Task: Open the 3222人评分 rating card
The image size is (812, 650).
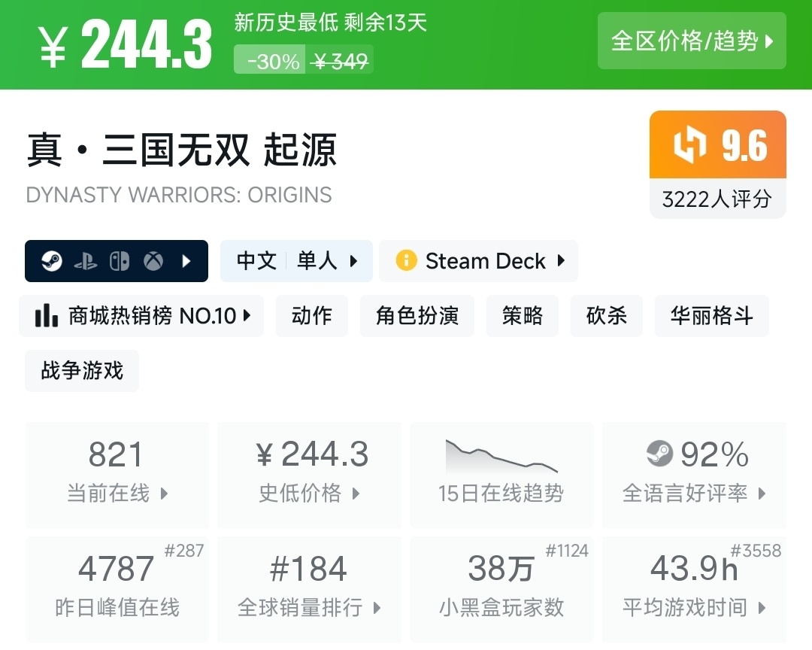Action: (x=717, y=199)
